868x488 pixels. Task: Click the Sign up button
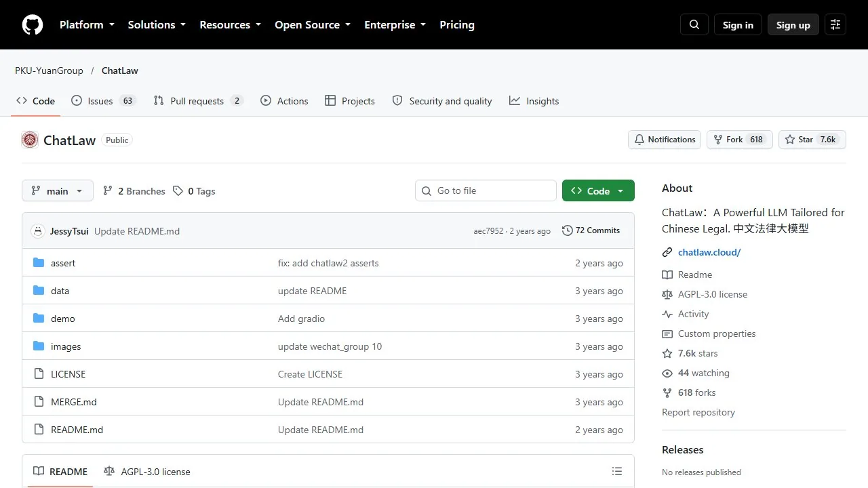(x=793, y=25)
